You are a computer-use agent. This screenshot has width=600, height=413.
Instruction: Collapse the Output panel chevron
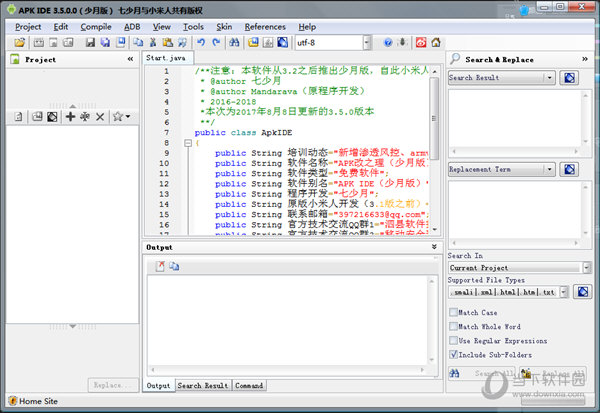click(x=434, y=247)
